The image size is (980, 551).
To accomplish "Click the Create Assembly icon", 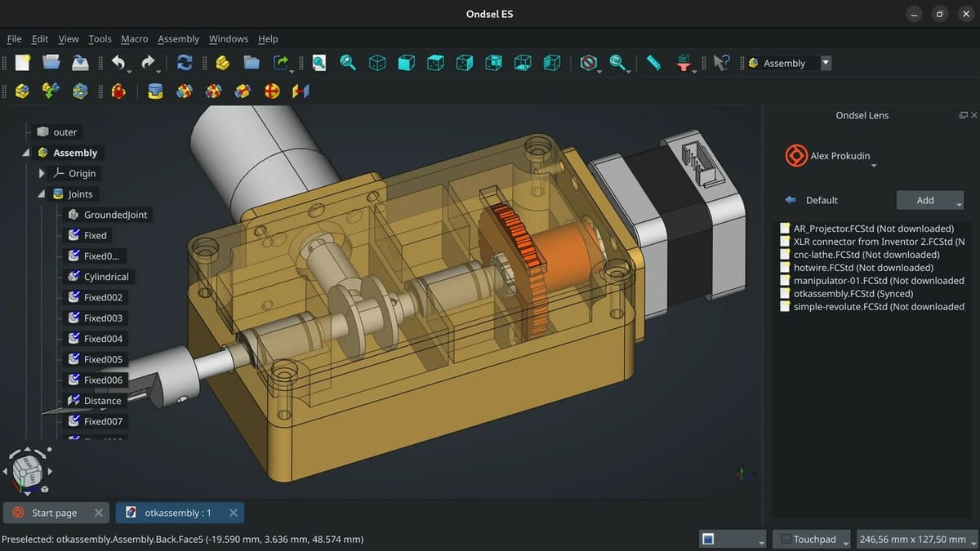I will tap(22, 91).
